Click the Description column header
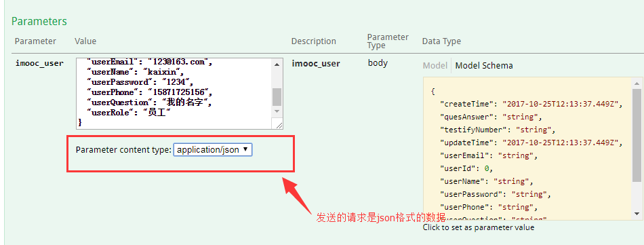644x245 pixels. (314, 41)
